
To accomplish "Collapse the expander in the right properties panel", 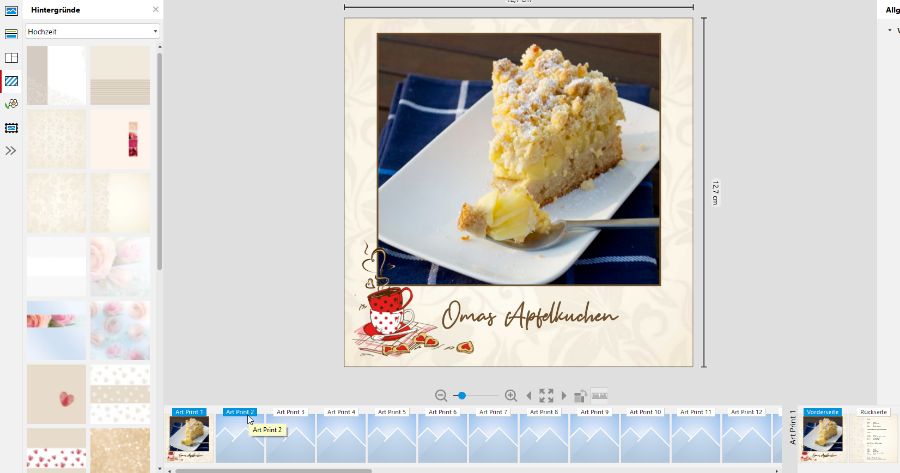I will (x=890, y=30).
